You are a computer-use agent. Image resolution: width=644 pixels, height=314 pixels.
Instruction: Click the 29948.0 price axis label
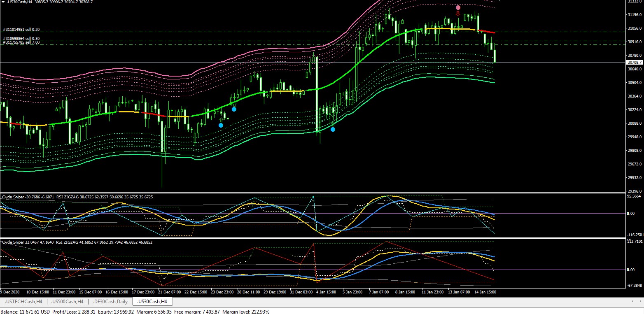click(634, 137)
